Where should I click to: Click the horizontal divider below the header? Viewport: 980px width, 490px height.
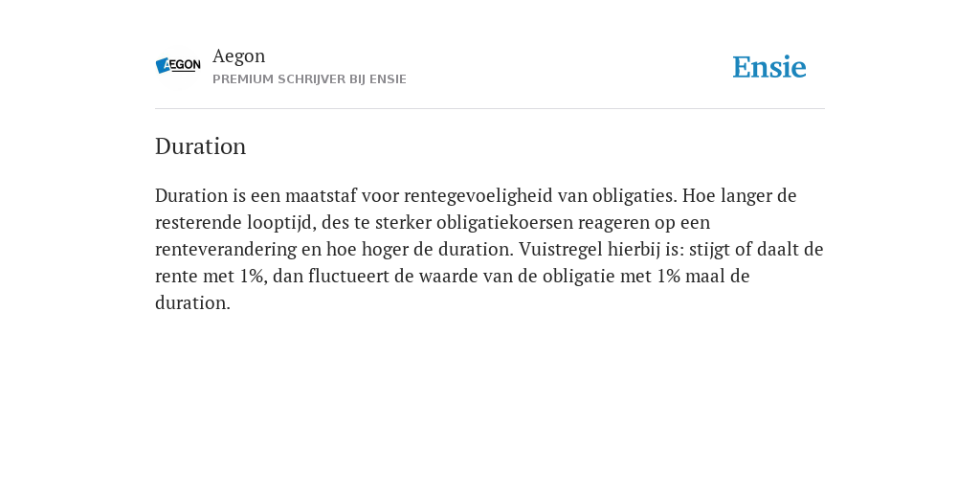[490, 109]
